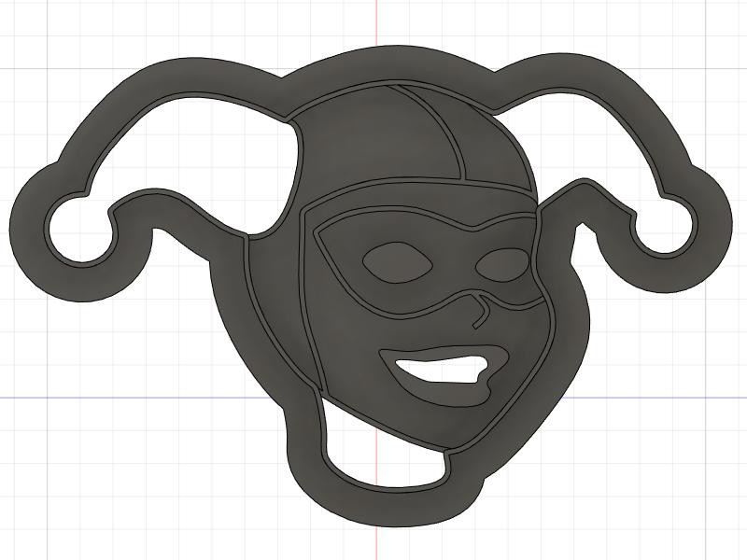This screenshot has width=747, height=560.
Task: Select the lips surrounding the open mouth
Action: coord(444,374)
